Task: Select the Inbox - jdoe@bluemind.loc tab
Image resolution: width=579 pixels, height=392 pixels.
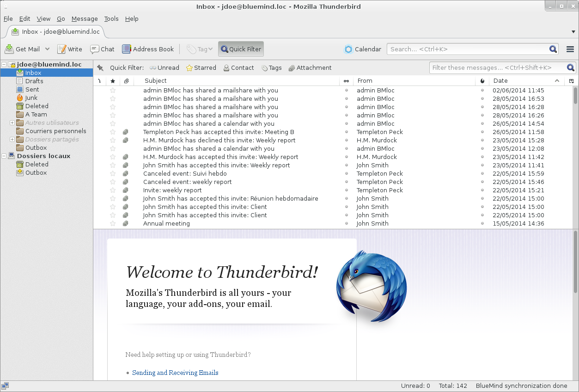Action: pos(55,32)
